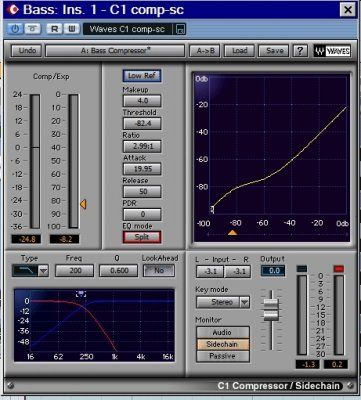Open help with the question mark button
This screenshot has height=400, width=361.
tap(300, 51)
